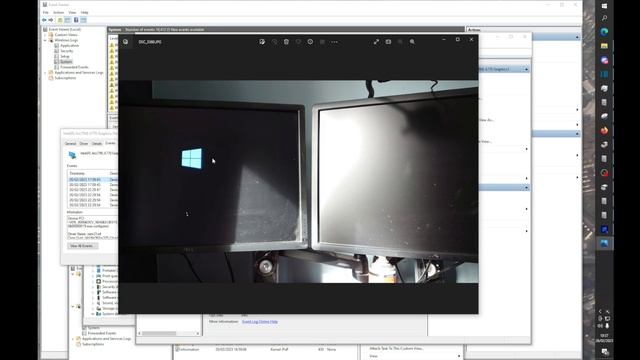Click the Edit image icon in Photos
This screenshot has height=360, width=640.
pyautogui.click(x=262, y=42)
